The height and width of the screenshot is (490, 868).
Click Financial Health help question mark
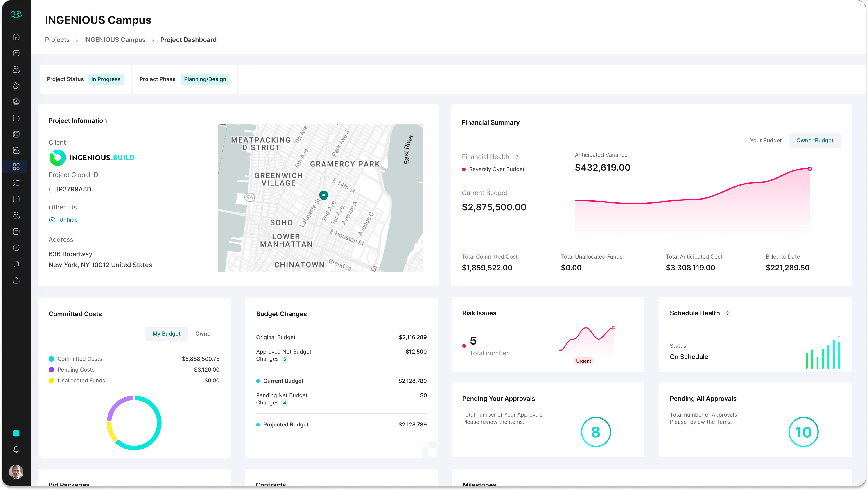517,157
